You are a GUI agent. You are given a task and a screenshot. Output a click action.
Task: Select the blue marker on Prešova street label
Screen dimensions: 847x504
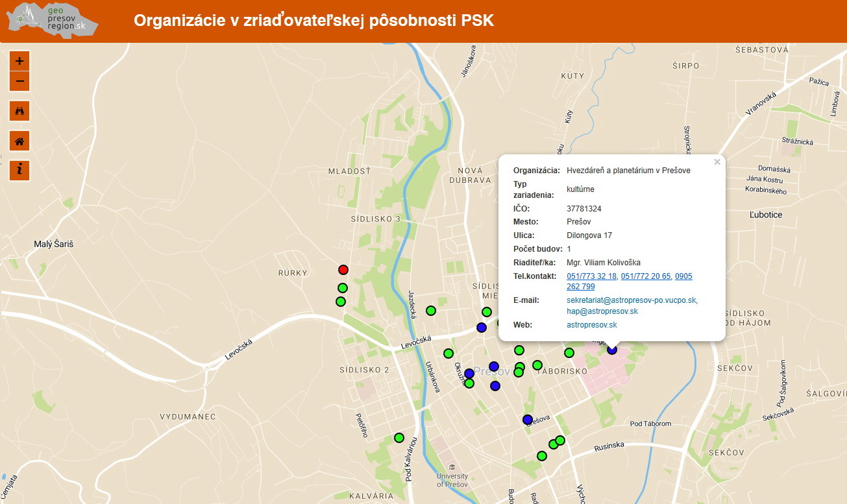(x=528, y=420)
